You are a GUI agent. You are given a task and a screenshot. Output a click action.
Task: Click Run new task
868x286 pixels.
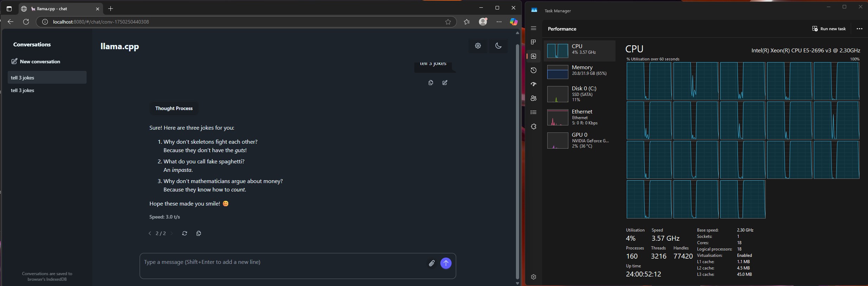(829, 29)
